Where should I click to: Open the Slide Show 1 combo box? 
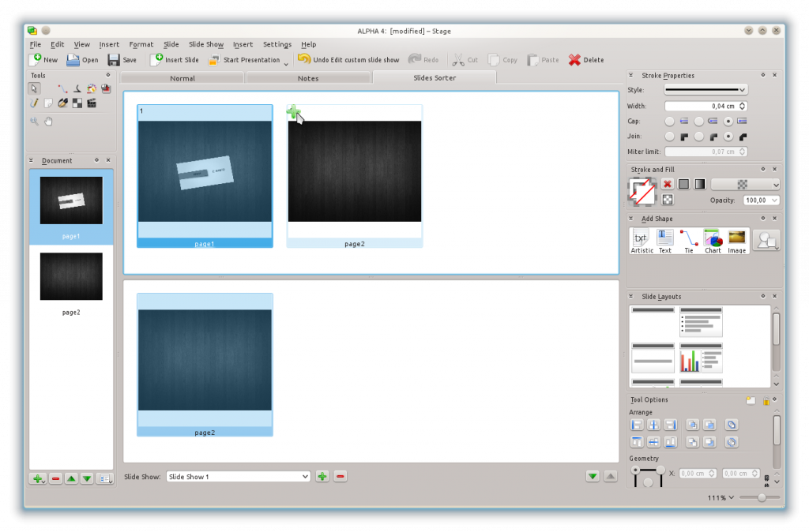(238, 477)
